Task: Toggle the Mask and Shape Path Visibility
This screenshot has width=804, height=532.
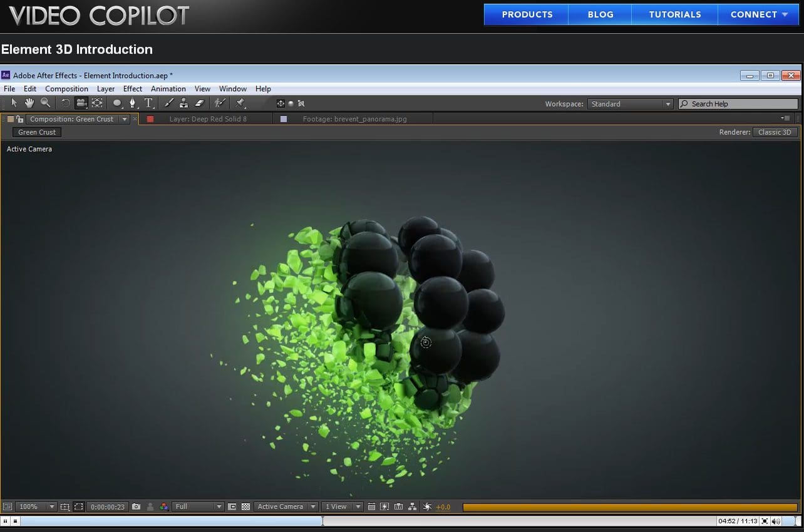Action: [x=79, y=506]
